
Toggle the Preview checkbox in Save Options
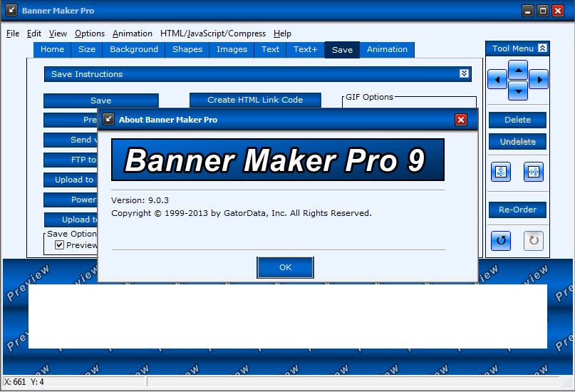(x=60, y=245)
